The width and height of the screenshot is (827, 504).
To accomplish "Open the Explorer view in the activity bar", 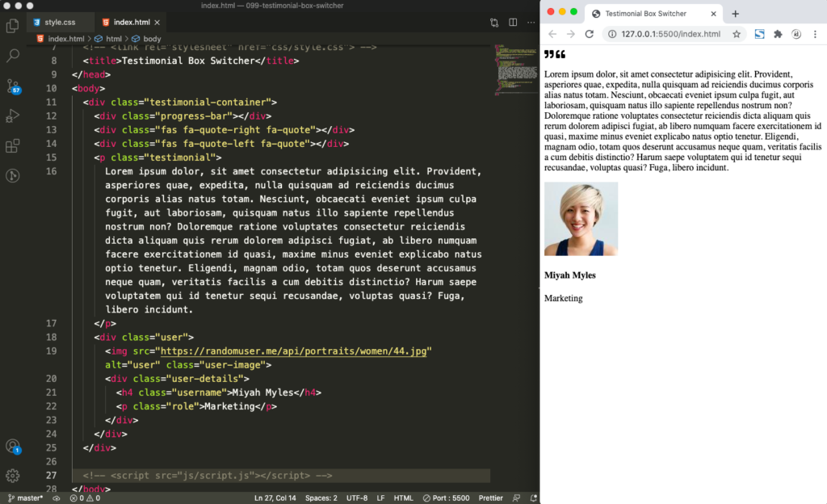I will tap(13, 25).
